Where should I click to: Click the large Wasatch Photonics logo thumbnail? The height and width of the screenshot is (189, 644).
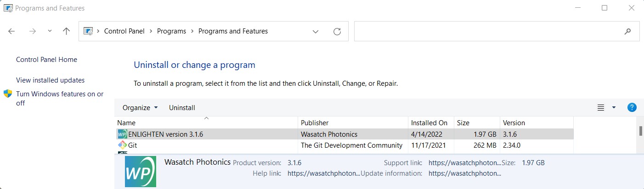pyautogui.click(x=141, y=172)
